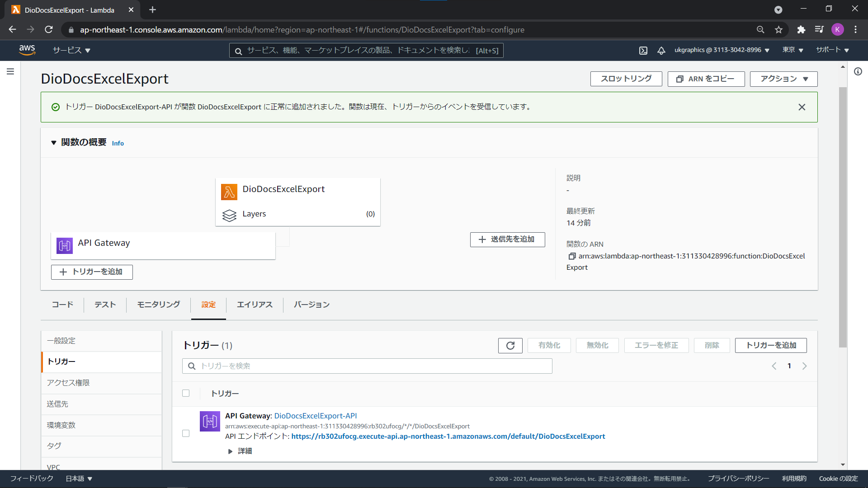Open AWS CloudShell icon
The image size is (868, 488).
click(x=643, y=51)
